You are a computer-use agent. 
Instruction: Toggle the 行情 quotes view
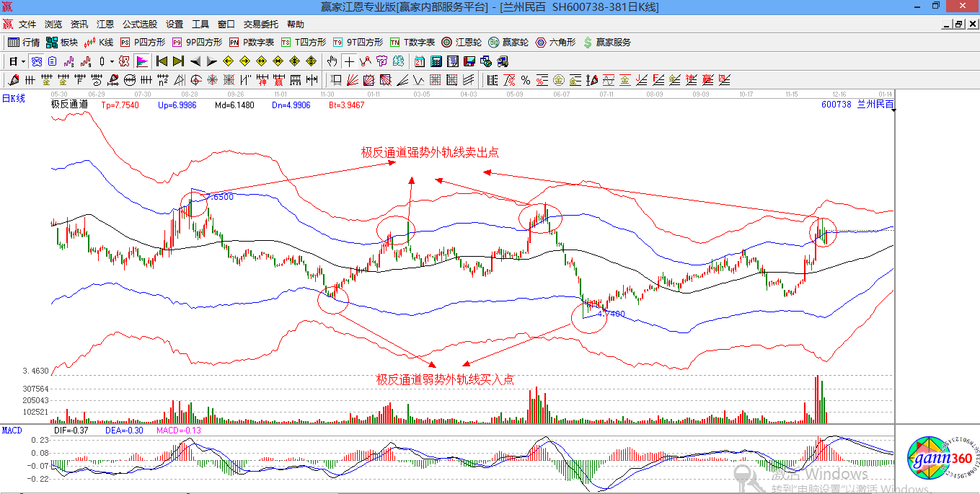tap(24, 43)
